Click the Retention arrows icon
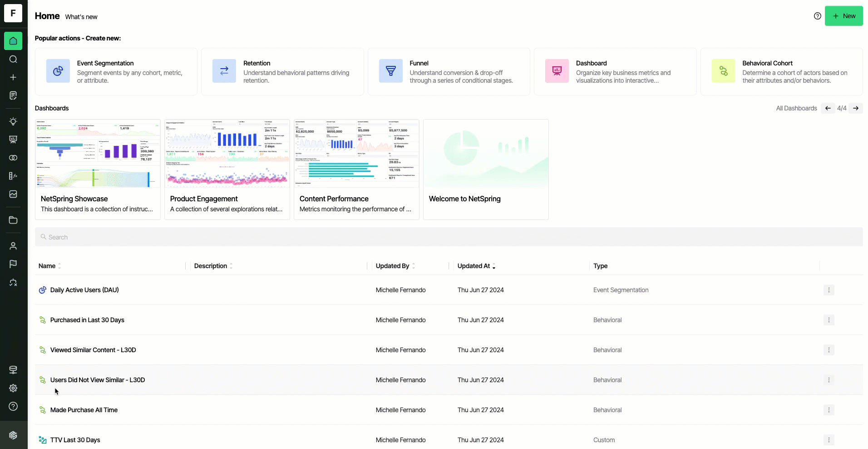This screenshot has height=449, width=868. [224, 71]
